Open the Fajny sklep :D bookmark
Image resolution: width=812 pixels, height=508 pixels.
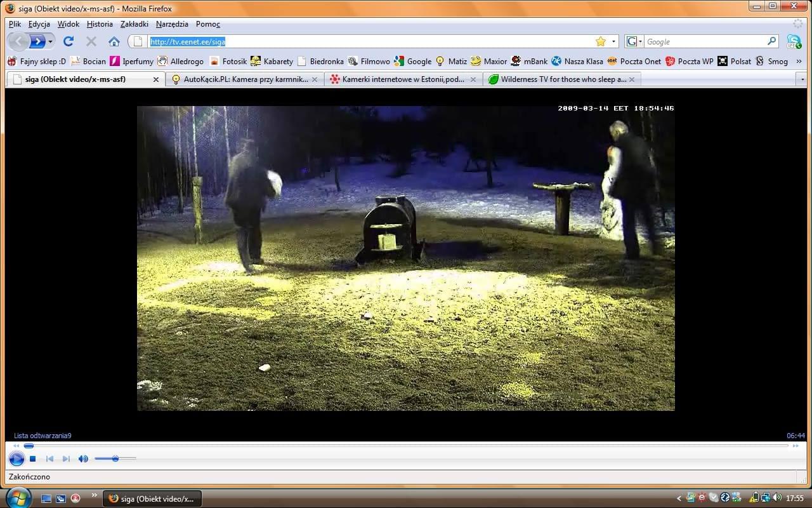[x=37, y=62]
